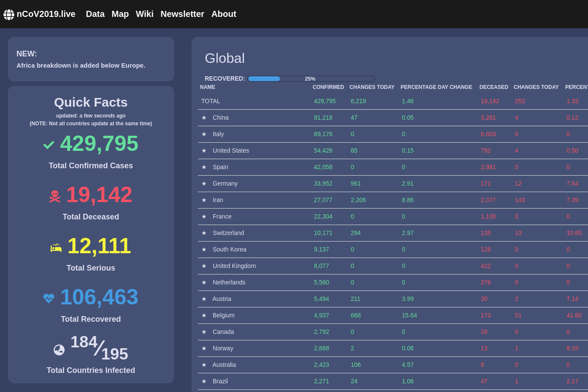
Task: Sort by PERCENTAGE DAY CHANGE header
Action: 436,87
